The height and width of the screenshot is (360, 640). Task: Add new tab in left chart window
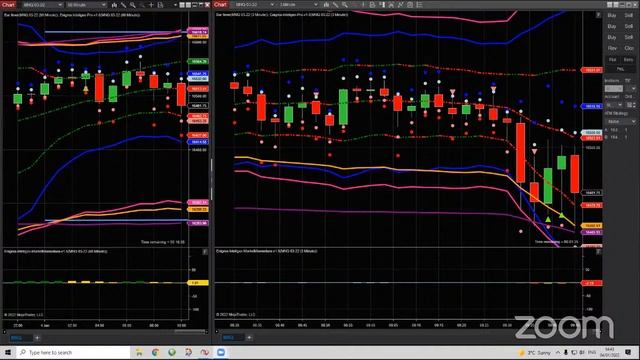pos(37,338)
